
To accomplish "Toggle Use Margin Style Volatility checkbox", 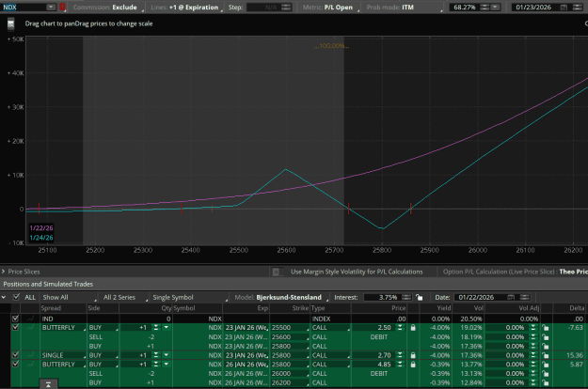I will coord(276,272).
